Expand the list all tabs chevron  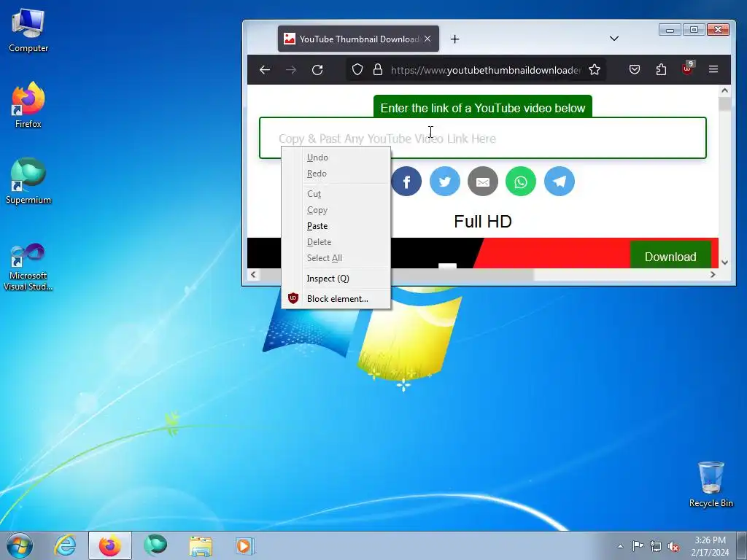coord(614,39)
